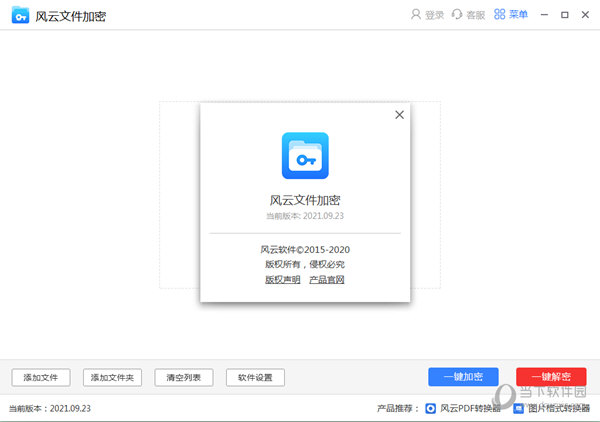Open the 版权声明 link
The image size is (600, 422).
(x=283, y=280)
